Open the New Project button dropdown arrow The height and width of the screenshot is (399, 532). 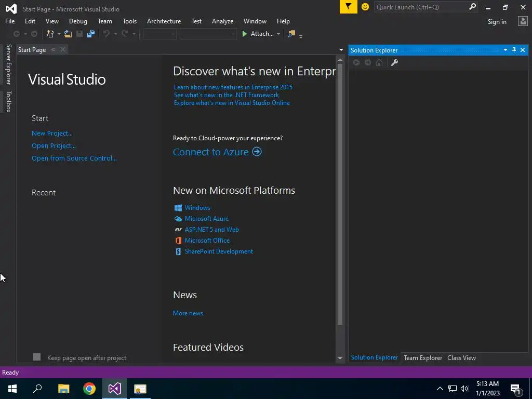59,34
